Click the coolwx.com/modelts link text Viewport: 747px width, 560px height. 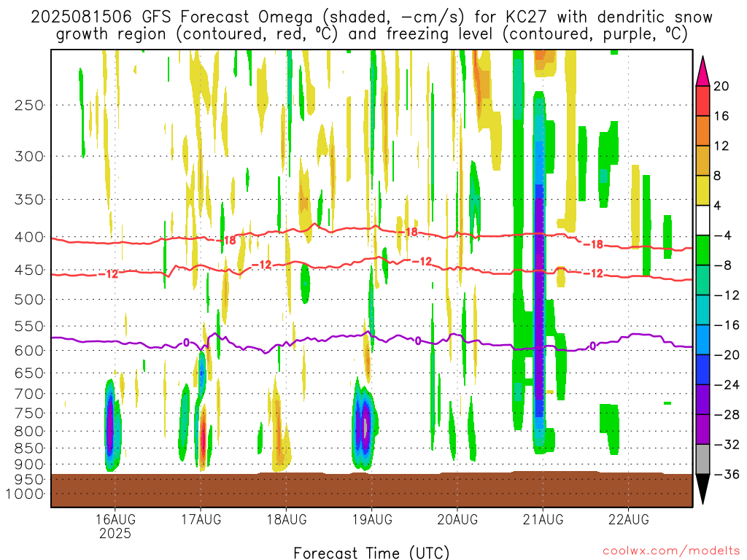pos(671,551)
